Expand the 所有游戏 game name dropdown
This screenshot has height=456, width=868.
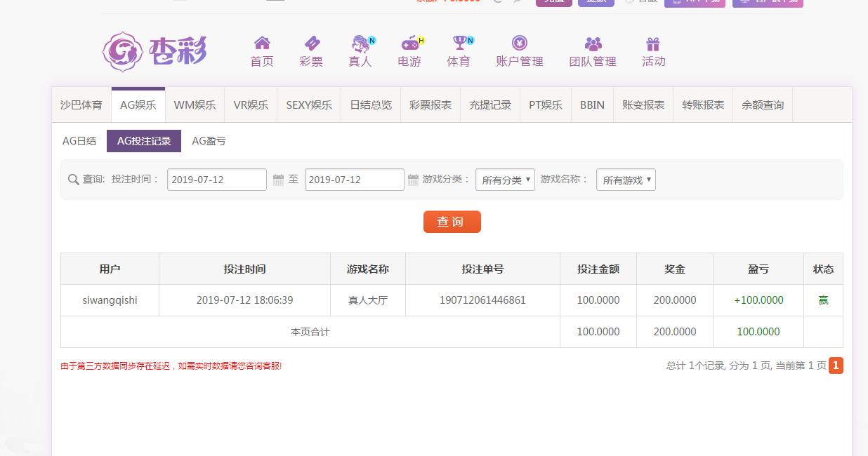pos(626,180)
